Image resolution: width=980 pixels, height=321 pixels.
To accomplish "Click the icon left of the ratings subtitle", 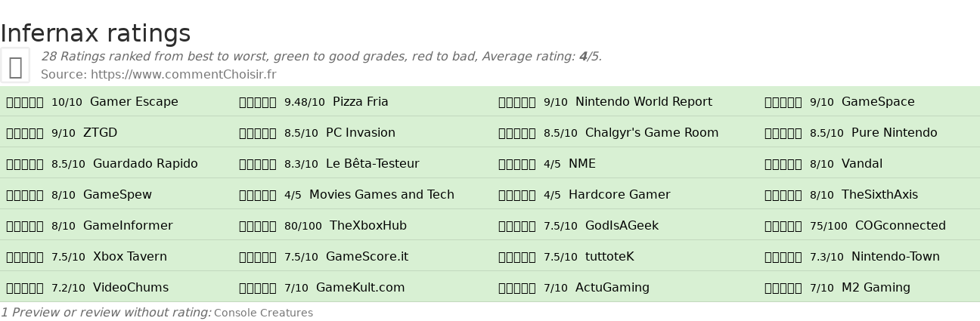I will [x=15, y=66].
